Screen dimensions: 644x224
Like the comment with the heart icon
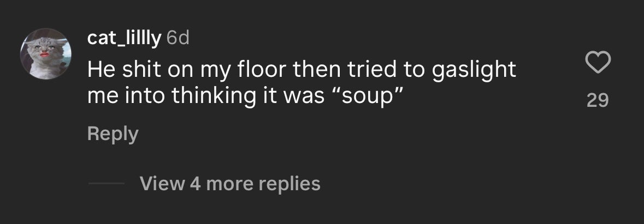597,64
